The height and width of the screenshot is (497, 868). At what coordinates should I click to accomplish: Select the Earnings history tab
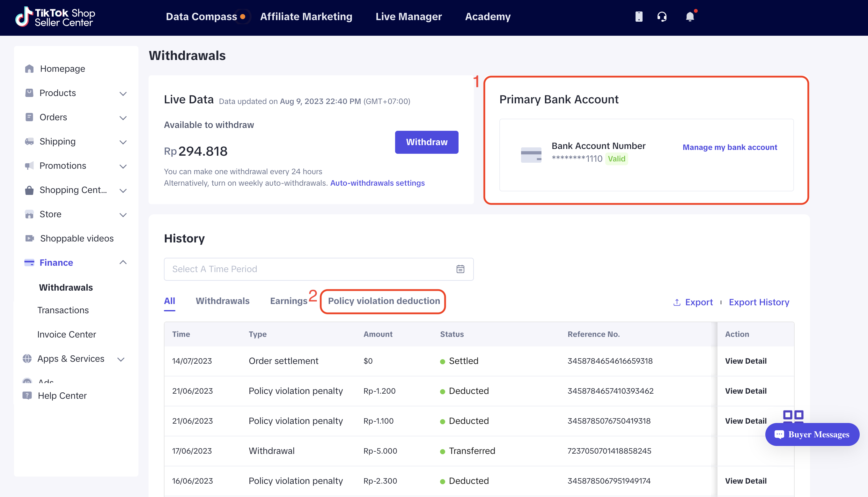click(x=289, y=301)
